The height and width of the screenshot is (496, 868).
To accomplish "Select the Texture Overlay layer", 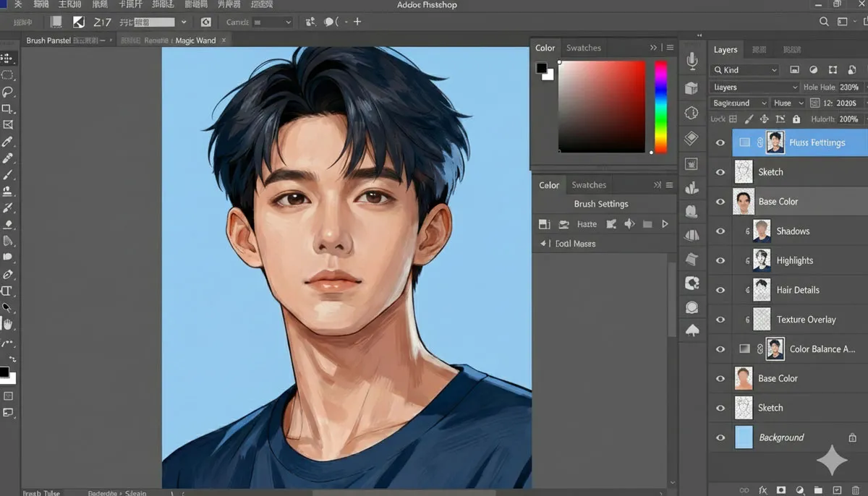I will (806, 320).
